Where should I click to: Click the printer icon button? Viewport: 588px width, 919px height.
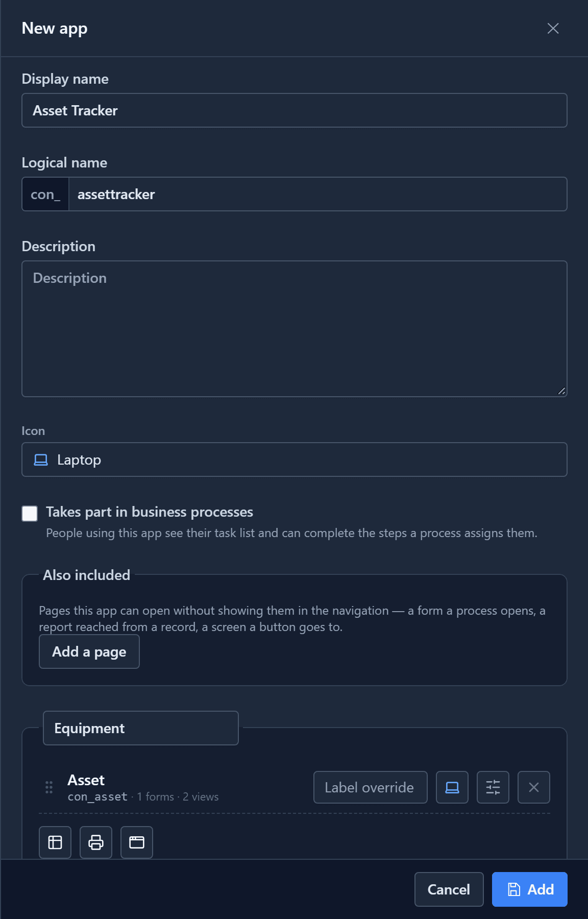pyautogui.click(x=96, y=842)
